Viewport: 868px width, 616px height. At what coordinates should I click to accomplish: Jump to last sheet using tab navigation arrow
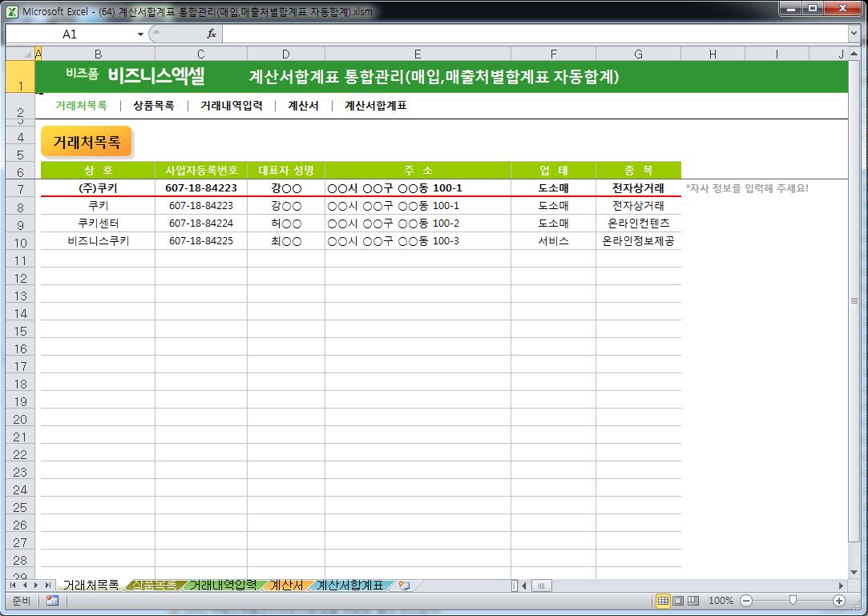(48, 586)
